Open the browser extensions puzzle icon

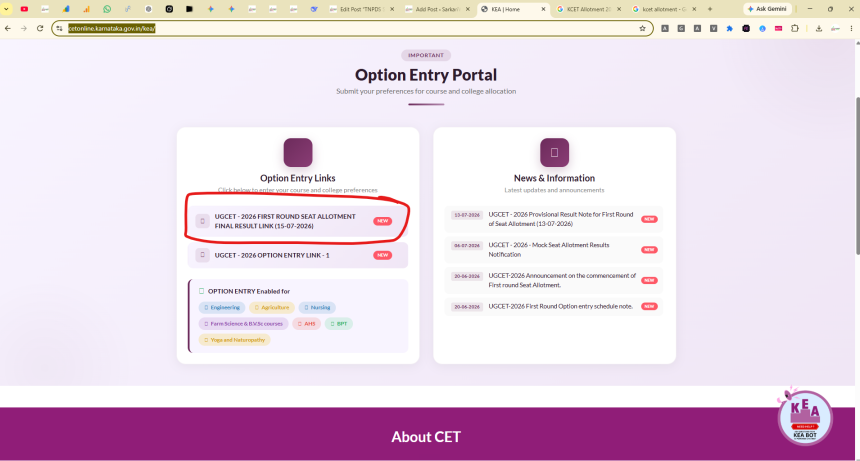pyautogui.click(x=795, y=29)
